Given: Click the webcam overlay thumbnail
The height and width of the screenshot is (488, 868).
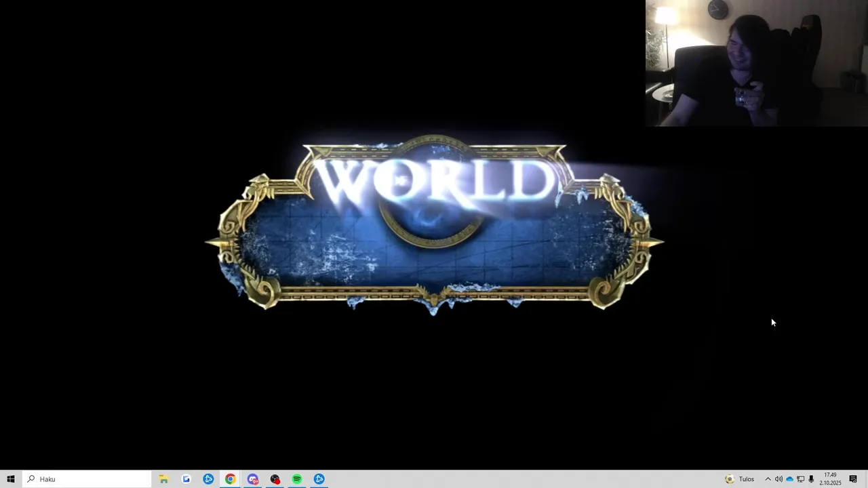Looking at the screenshot, I should [x=756, y=63].
